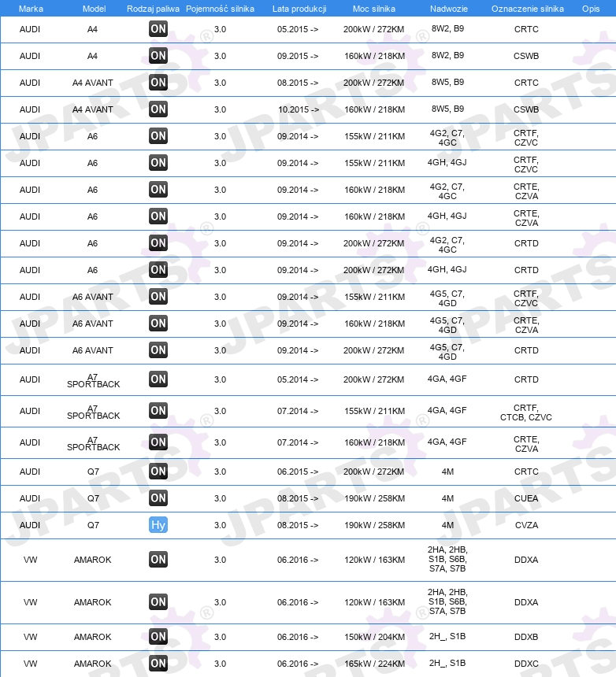Click ON icon in A7 SPORTBACK 05.2014 row
The image size is (616, 677).
point(158,379)
